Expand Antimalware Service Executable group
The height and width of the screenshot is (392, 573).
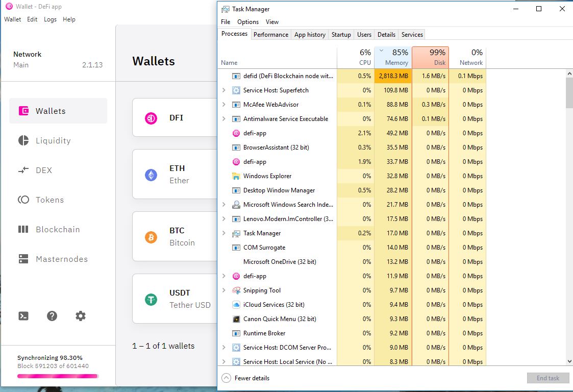(223, 118)
